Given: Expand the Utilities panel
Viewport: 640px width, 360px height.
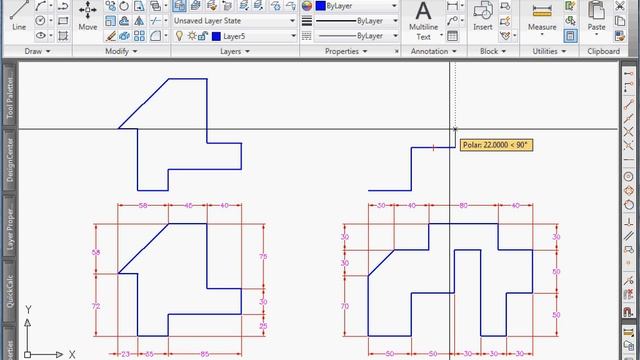Looking at the screenshot, I should tap(549, 51).
